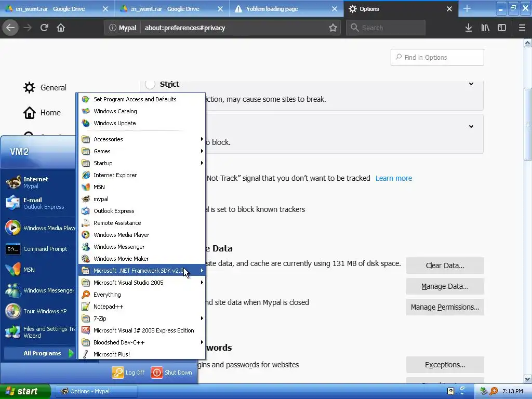Open General preferences gear item
Image resolution: width=532 pixels, height=399 pixels.
tap(45, 87)
